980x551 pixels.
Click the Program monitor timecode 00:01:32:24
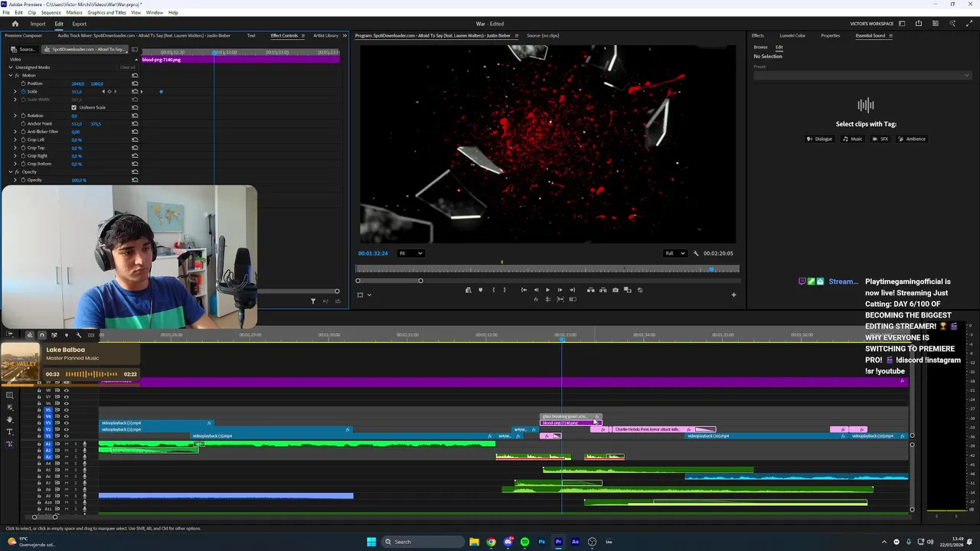click(373, 253)
